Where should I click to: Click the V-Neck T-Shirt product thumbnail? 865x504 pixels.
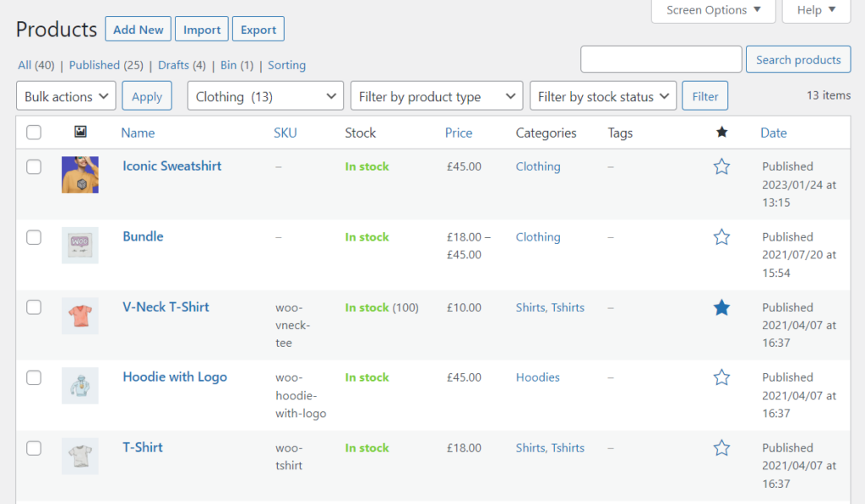coord(79,316)
